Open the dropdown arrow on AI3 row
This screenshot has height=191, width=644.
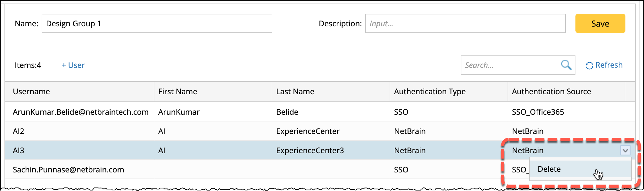click(625, 150)
